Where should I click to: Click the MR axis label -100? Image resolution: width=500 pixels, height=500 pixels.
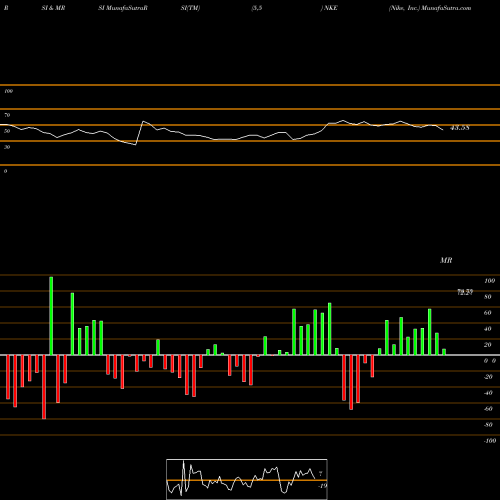pos(490,441)
